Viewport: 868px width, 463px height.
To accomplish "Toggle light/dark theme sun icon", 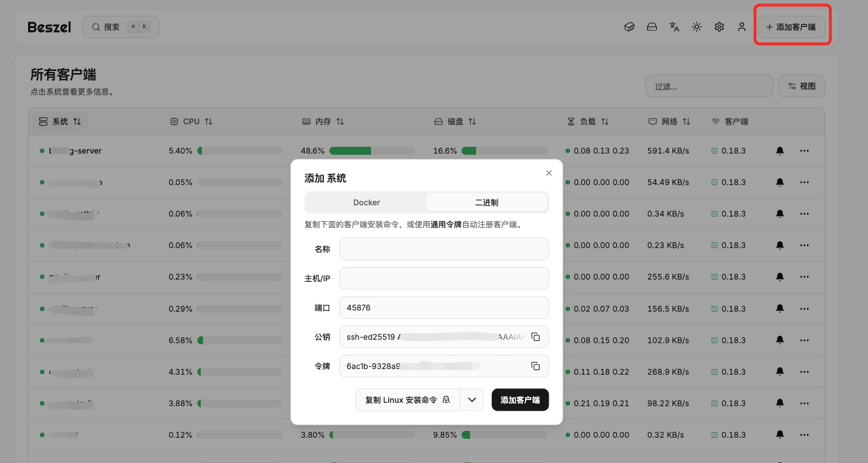I will 697,27.
